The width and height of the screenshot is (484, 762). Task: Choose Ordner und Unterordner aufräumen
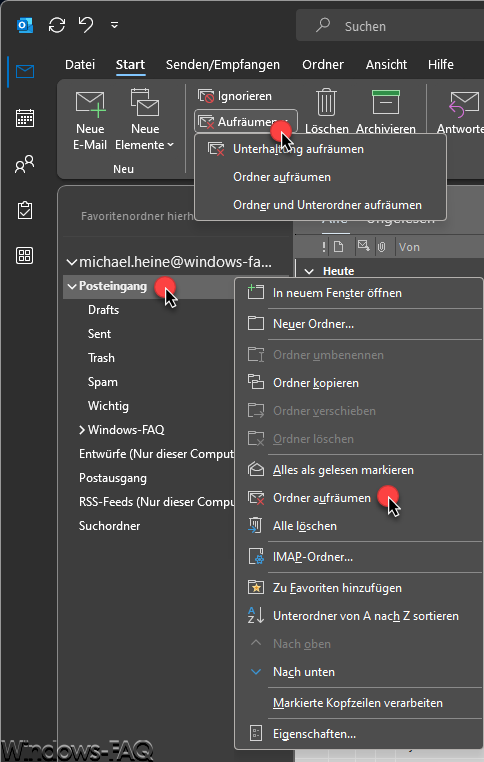coord(320,205)
